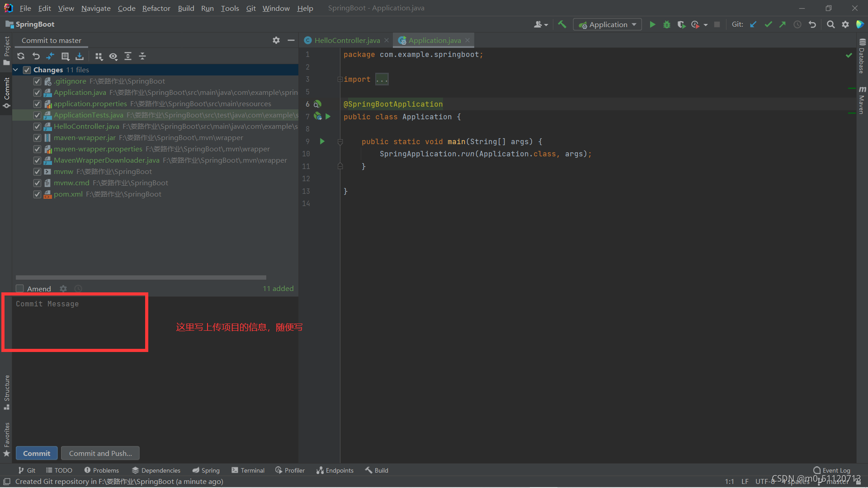This screenshot has height=488, width=868.
Task: Enable the Amend checkbox
Action: click(x=20, y=289)
